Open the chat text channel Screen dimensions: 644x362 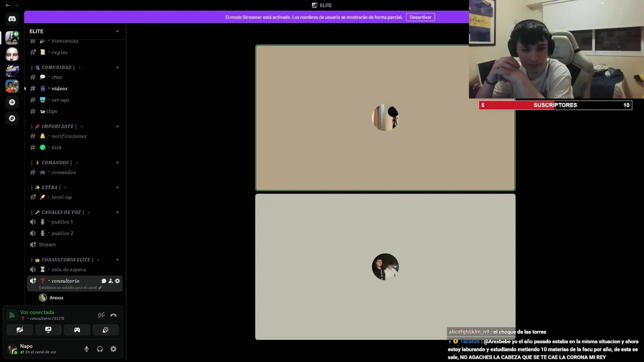pos(74,77)
